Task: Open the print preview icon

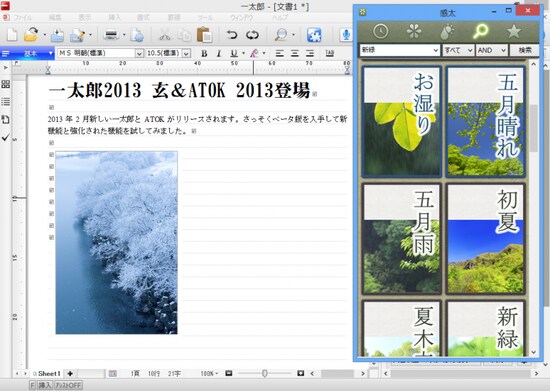Action: (137, 35)
